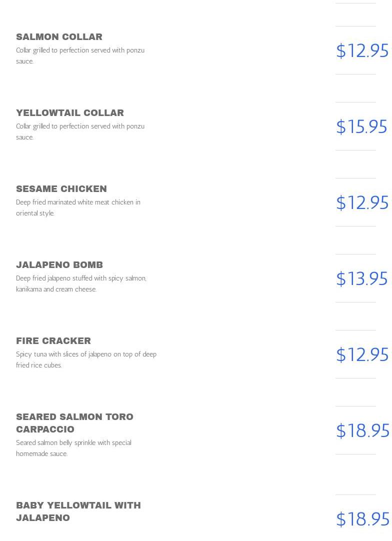Image resolution: width=392 pixels, height=541 pixels.
Task: Select the Salmon Collar menu item title
Action: (59, 37)
